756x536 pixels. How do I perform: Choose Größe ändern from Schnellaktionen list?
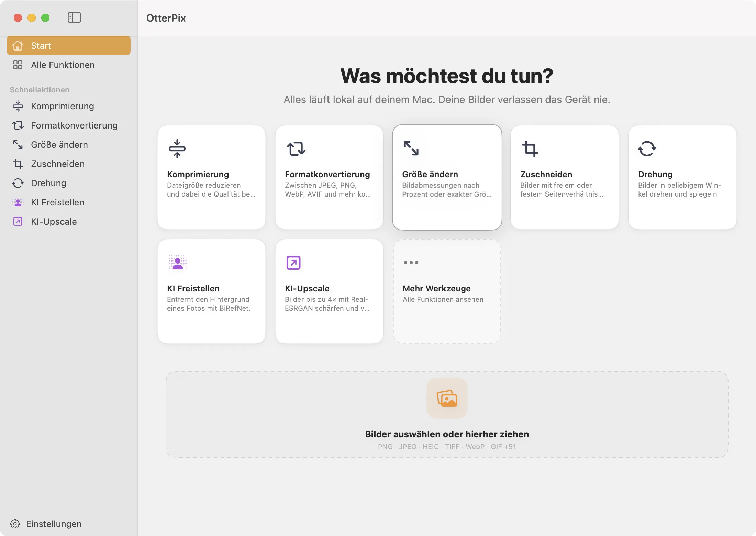point(69,144)
